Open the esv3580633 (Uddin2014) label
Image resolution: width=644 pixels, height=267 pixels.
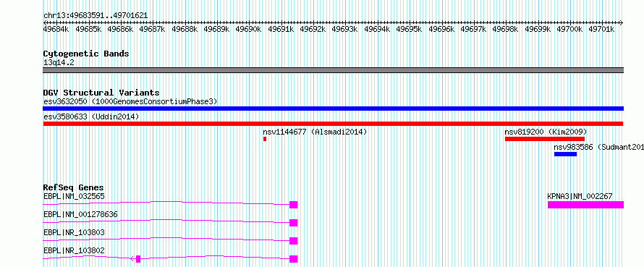(x=91, y=116)
